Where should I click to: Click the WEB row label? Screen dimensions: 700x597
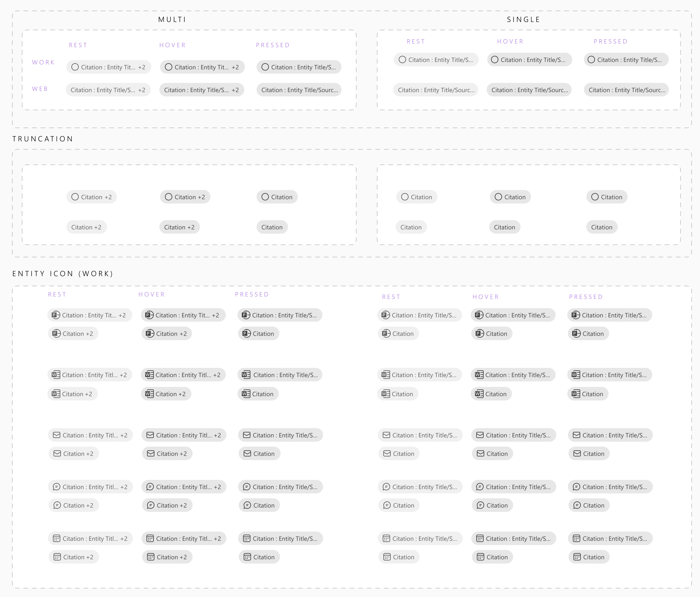pyautogui.click(x=40, y=89)
